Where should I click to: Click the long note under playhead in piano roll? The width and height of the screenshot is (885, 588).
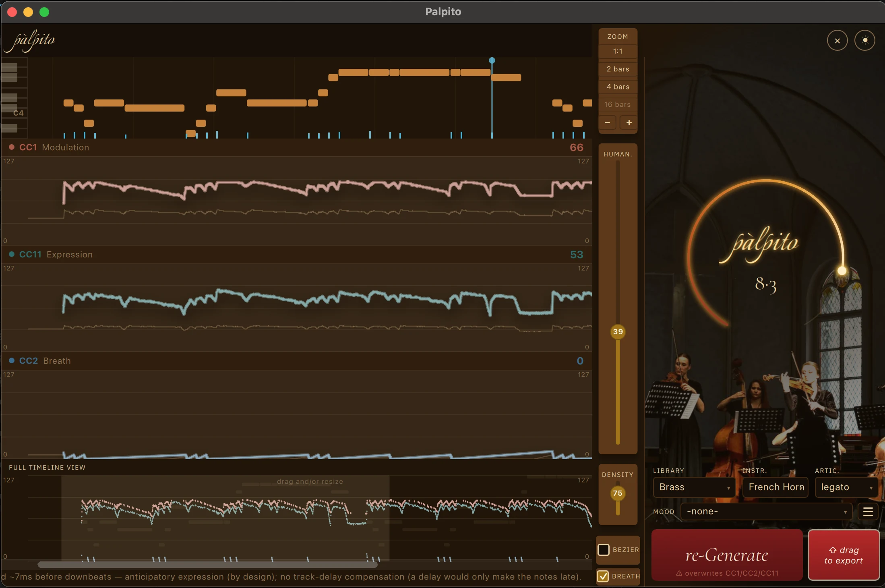tap(506, 77)
